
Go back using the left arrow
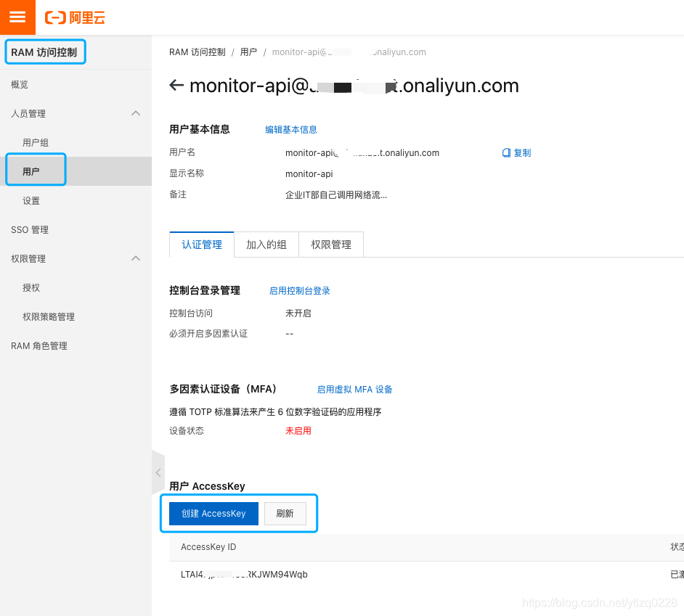(176, 85)
